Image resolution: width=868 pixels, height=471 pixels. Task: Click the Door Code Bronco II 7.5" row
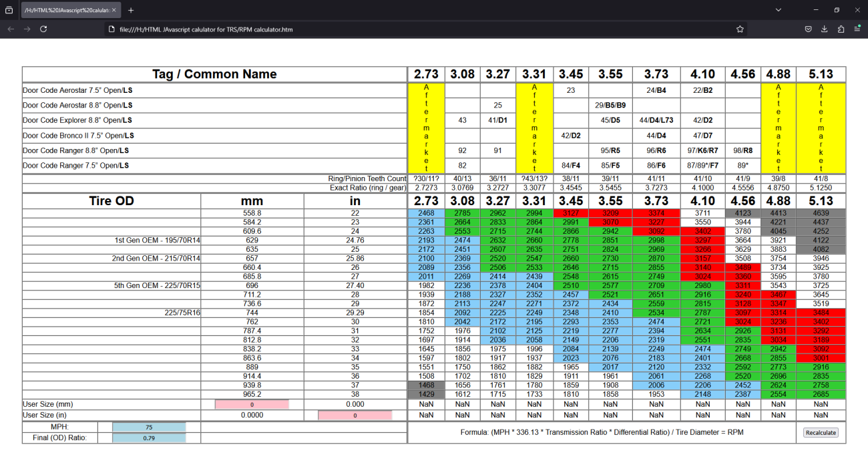[214, 136]
